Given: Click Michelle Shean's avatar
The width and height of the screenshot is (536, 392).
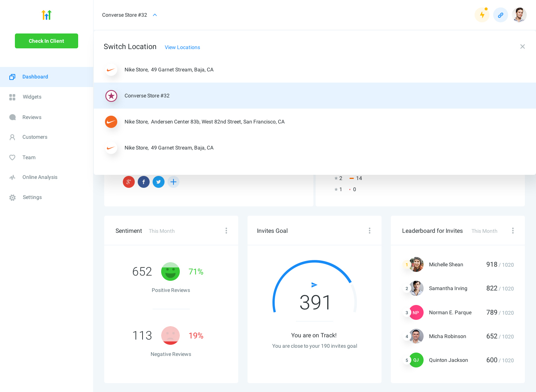Looking at the screenshot, I should 417,264.
